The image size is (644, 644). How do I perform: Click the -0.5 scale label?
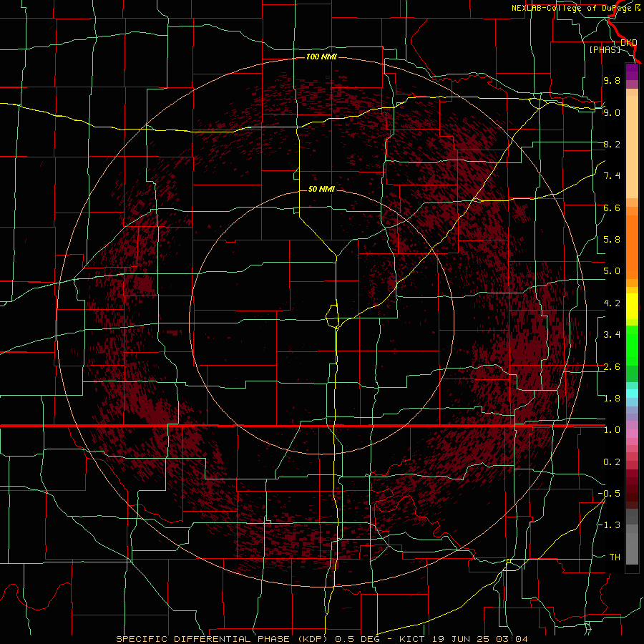click(x=609, y=494)
